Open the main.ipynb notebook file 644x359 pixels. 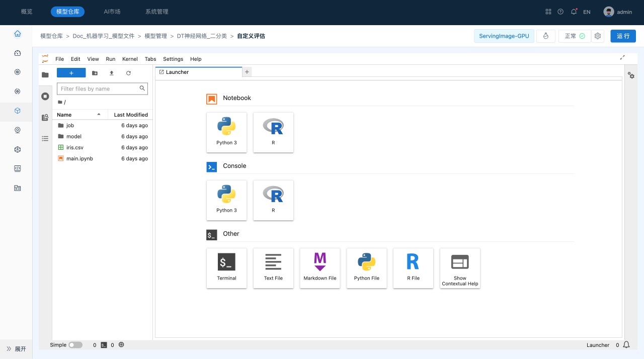79,158
